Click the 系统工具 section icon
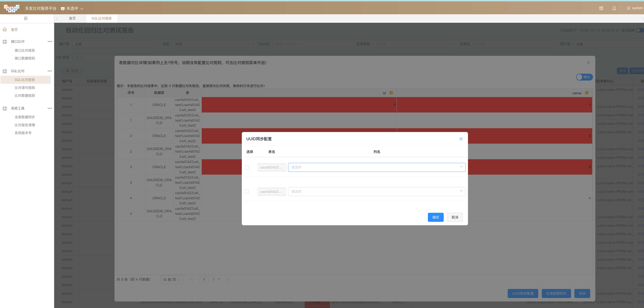 pyautogui.click(x=5, y=108)
